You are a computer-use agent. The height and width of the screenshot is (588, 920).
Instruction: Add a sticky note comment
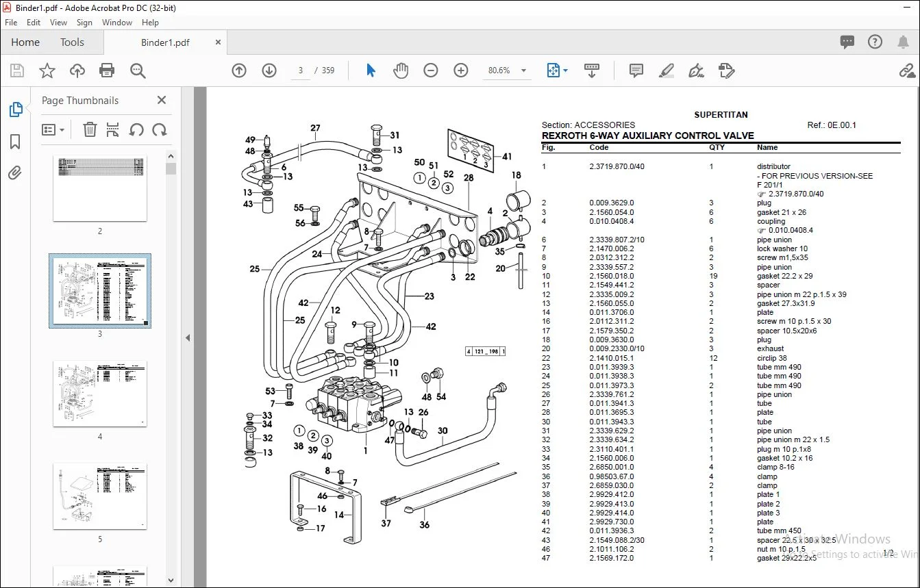636,71
